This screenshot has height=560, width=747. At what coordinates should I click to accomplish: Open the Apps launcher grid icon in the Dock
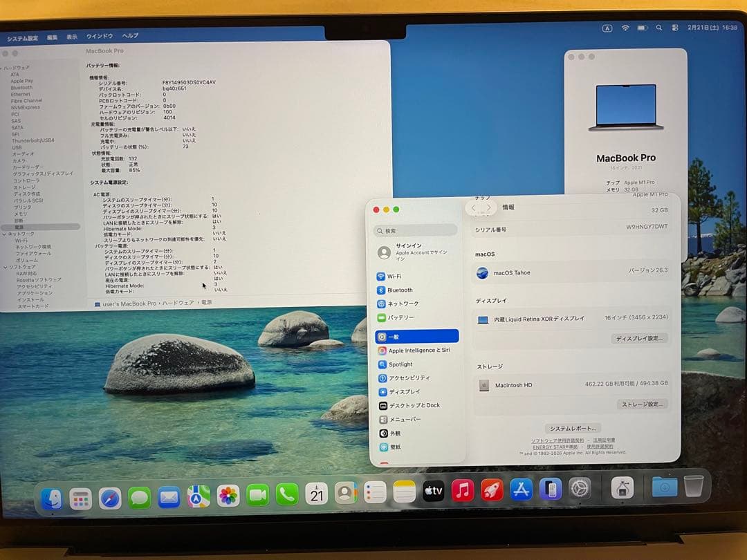(x=80, y=500)
